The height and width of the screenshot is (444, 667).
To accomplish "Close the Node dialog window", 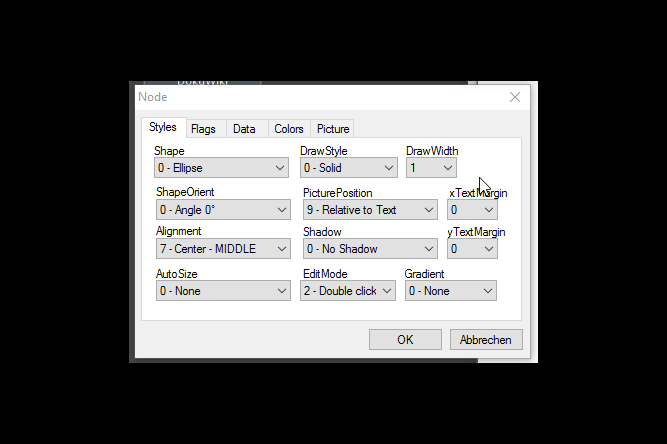I will 515,97.
